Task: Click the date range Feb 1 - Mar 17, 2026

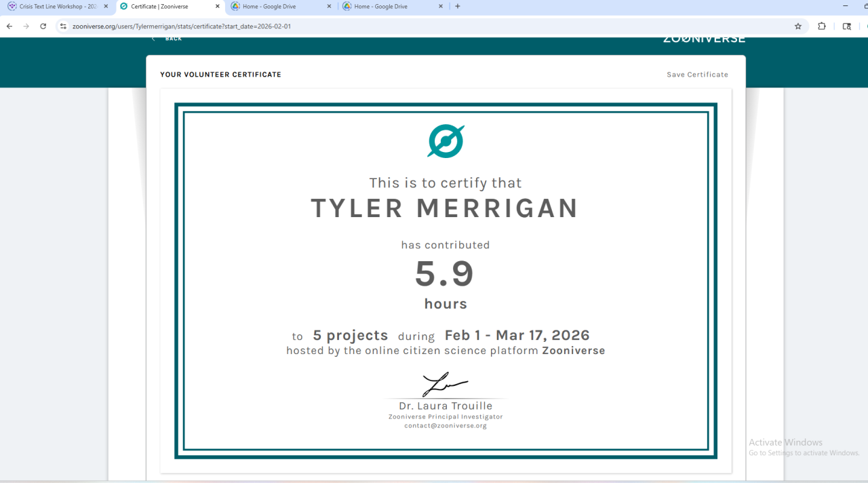Action: tap(517, 335)
